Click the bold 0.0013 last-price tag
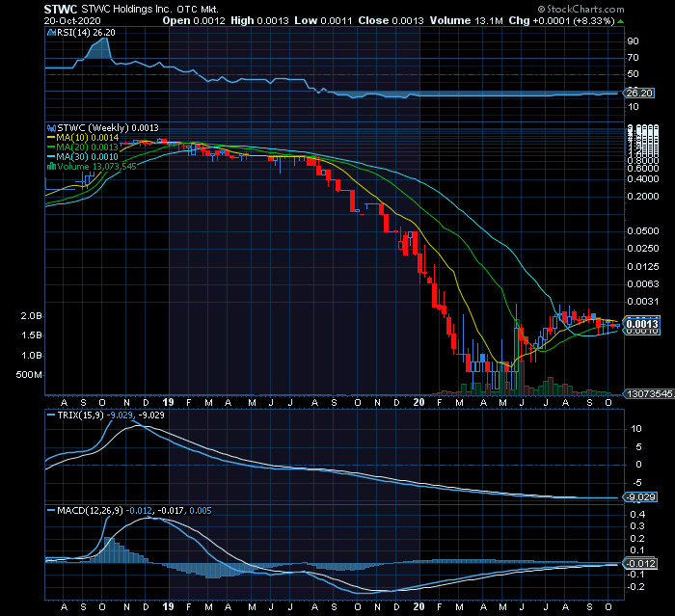The width and height of the screenshot is (675, 616). (x=642, y=324)
